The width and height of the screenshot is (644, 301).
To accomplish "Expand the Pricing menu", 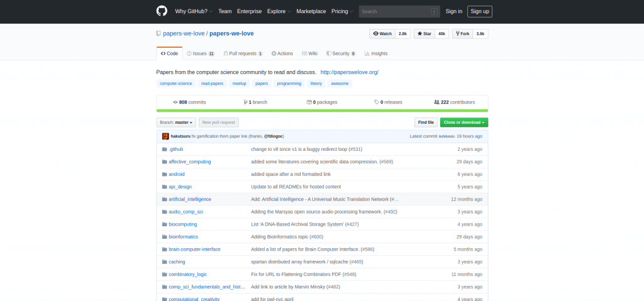I will [342, 11].
